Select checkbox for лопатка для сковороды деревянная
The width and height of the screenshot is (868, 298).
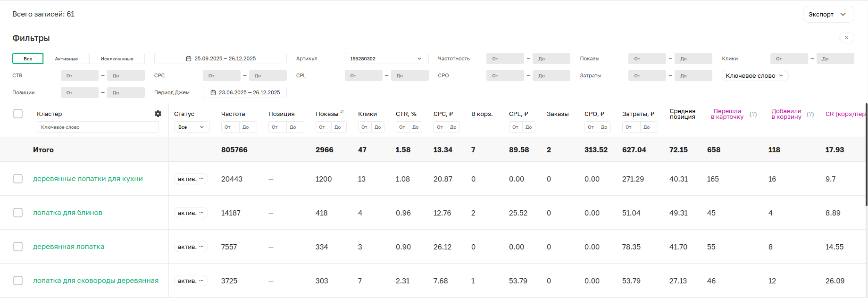18,281
